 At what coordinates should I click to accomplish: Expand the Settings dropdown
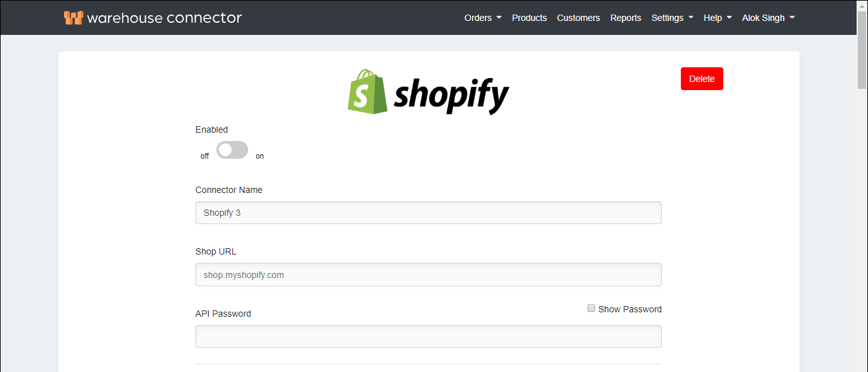pyautogui.click(x=672, y=18)
